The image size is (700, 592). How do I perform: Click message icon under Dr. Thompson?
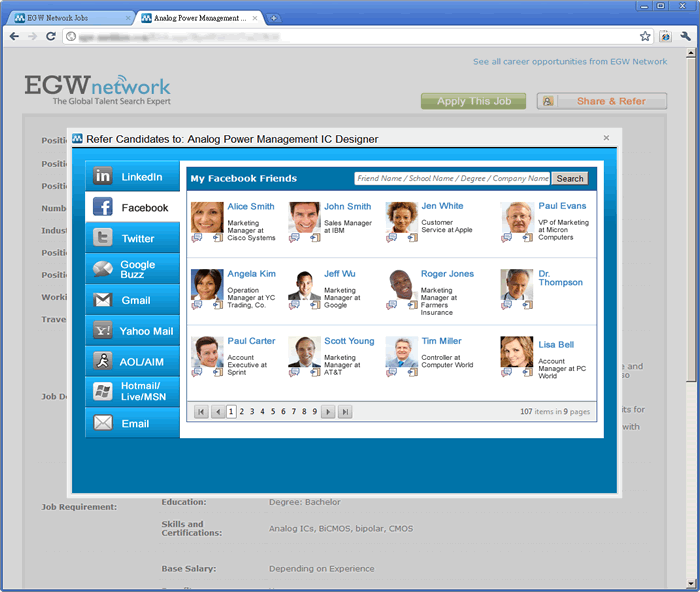pyautogui.click(x=506, y=305)
